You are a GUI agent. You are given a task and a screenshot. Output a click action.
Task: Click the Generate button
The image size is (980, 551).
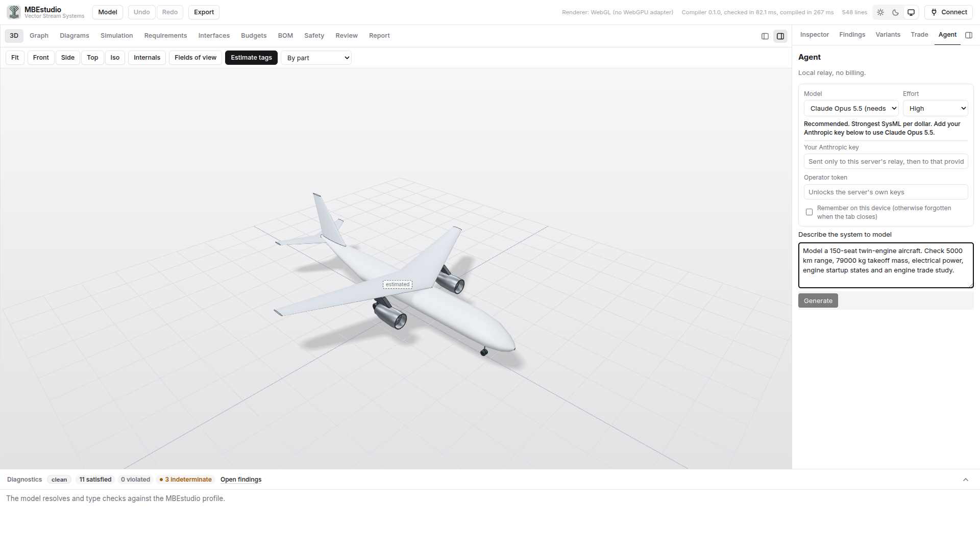coord(818,300)
